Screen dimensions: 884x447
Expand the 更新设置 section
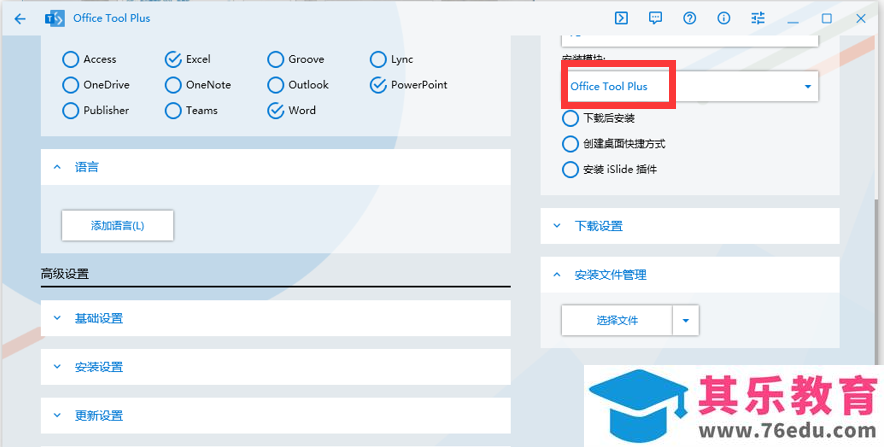click(x=276, y=415)
